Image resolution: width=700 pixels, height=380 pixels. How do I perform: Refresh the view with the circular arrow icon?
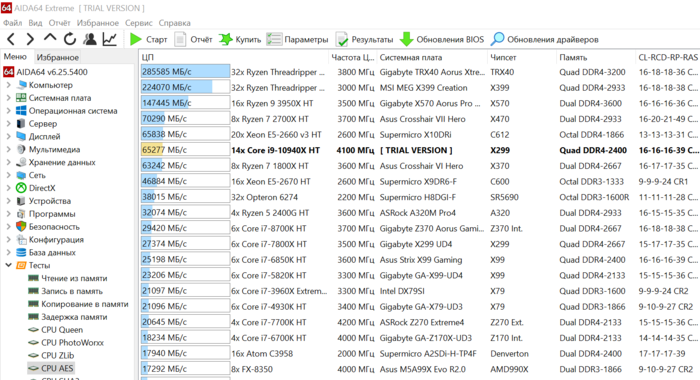click(x=70, y=39)
